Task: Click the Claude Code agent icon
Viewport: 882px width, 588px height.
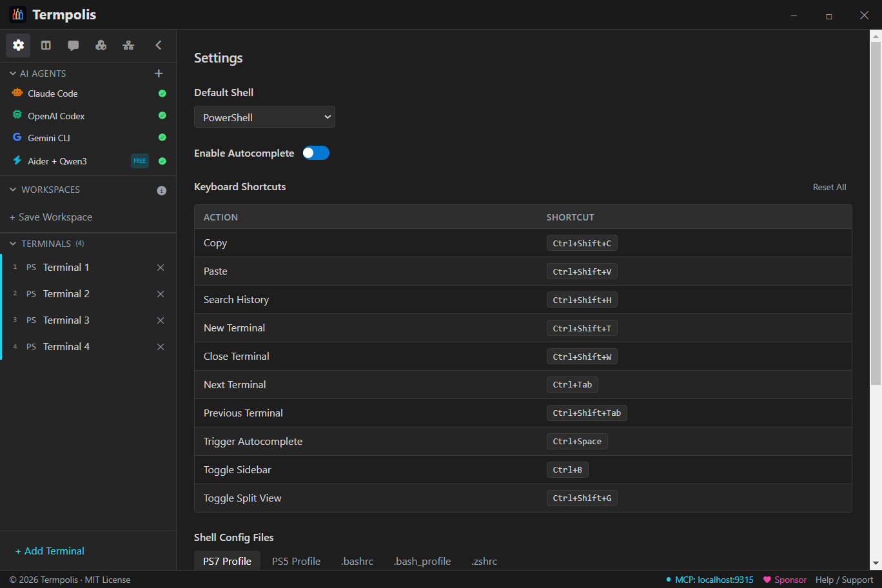Action: 17,93
